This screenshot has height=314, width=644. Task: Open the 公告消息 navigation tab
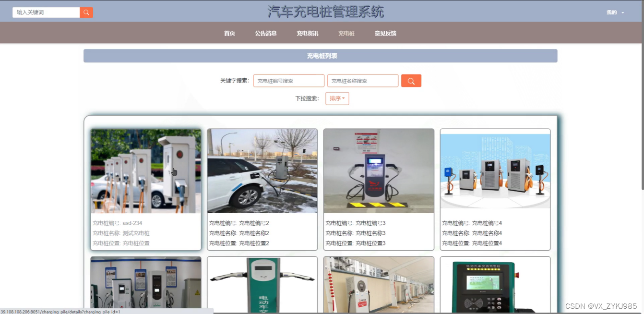click(x=266, y=34)
